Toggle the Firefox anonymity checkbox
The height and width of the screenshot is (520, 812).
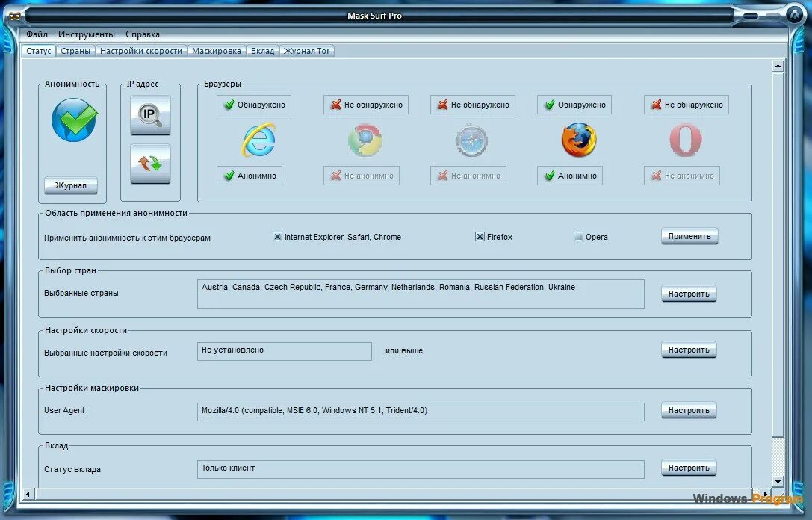point(480,237)
